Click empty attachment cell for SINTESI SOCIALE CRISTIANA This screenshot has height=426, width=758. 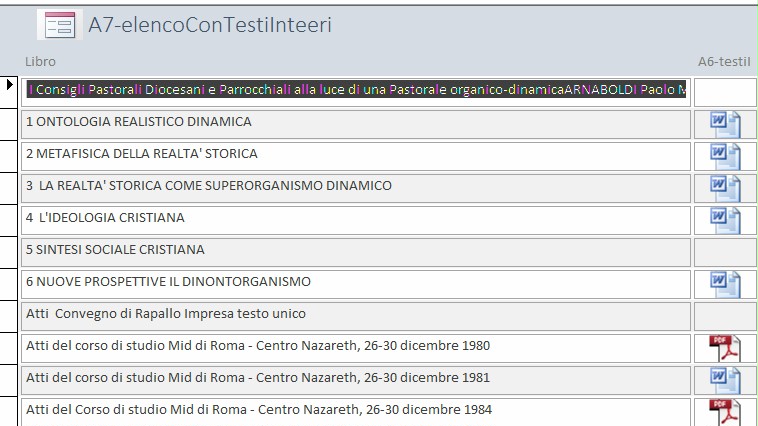725,252
